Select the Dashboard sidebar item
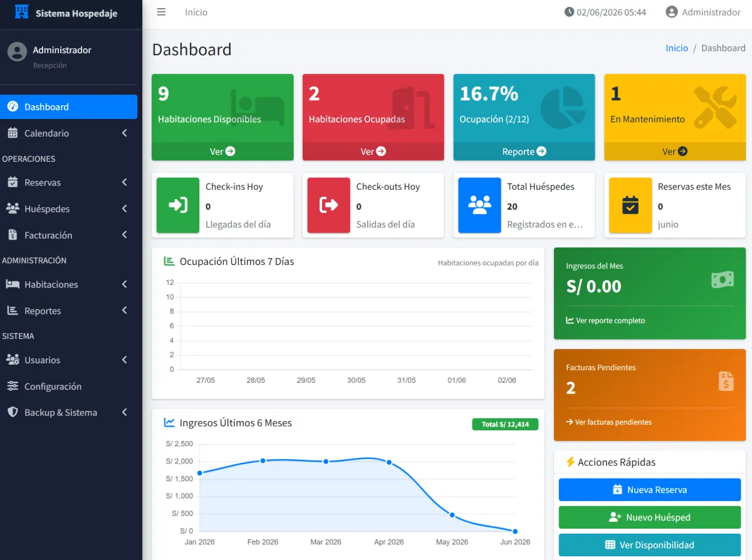The width and height of the screenshot is (752, 560). pos(69,106)
